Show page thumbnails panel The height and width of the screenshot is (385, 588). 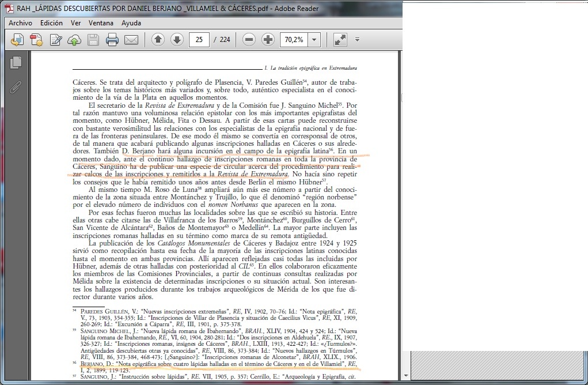[16, 63]
